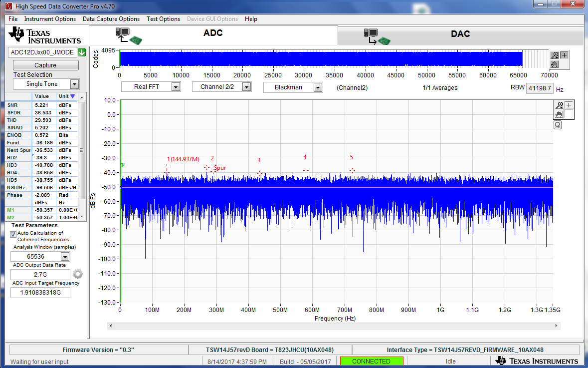This screenshot has height=368, width=588.
Task: Click the blue triangle in the Unit column header
Action: (x=73, y=96)
